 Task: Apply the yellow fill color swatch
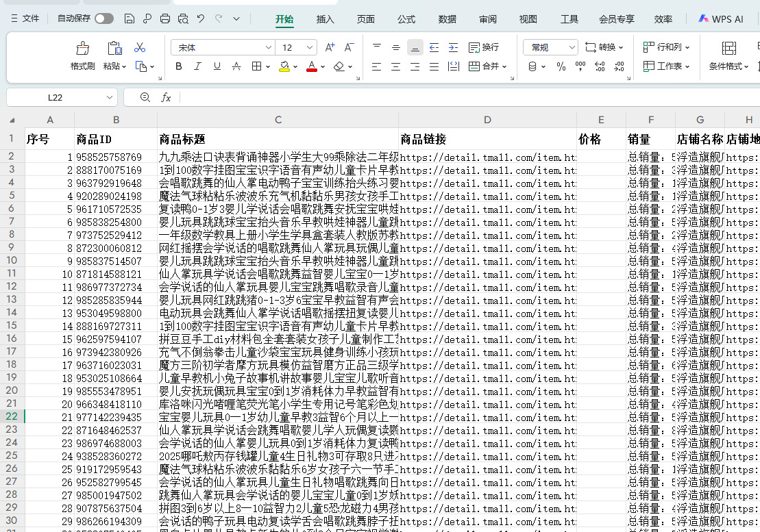pyautogui.click(x=284, y=66)
